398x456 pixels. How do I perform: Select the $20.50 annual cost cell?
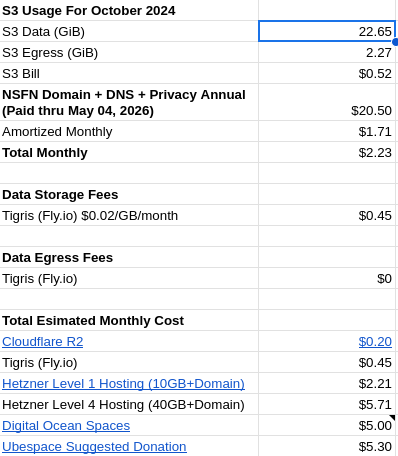pos(327,102)
